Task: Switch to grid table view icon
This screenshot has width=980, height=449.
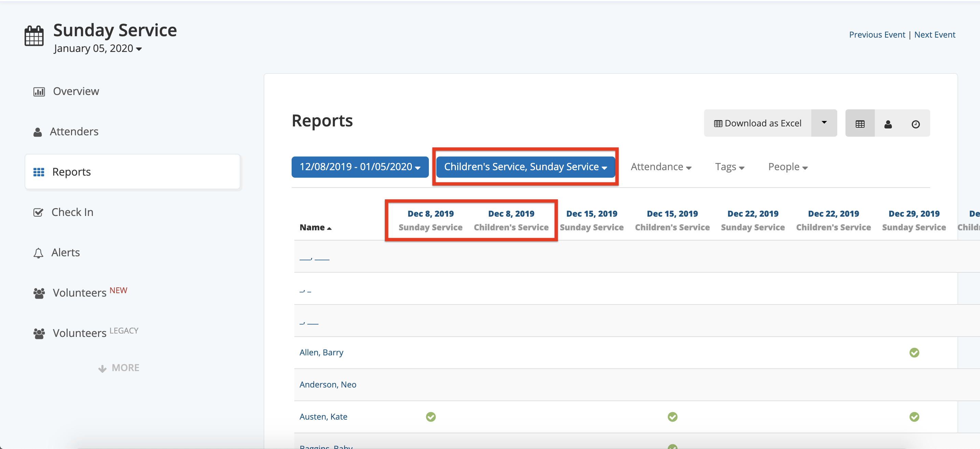Action: click(860, 124)
